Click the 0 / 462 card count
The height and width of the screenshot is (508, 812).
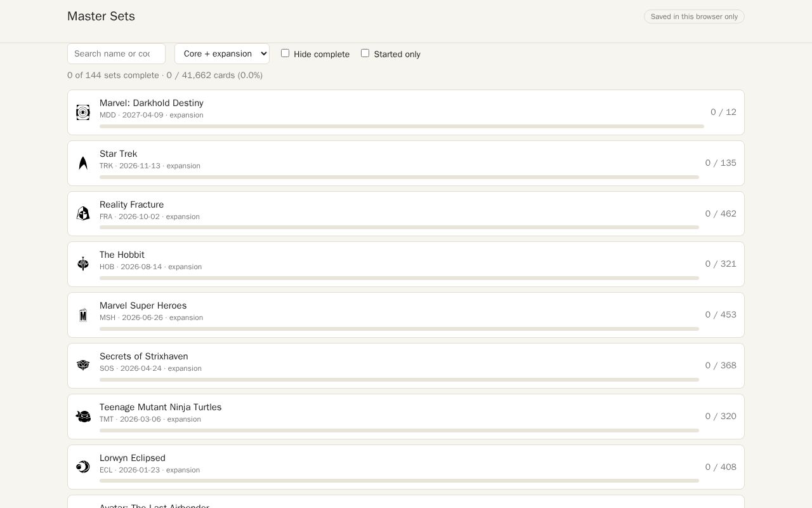(721, 213)
